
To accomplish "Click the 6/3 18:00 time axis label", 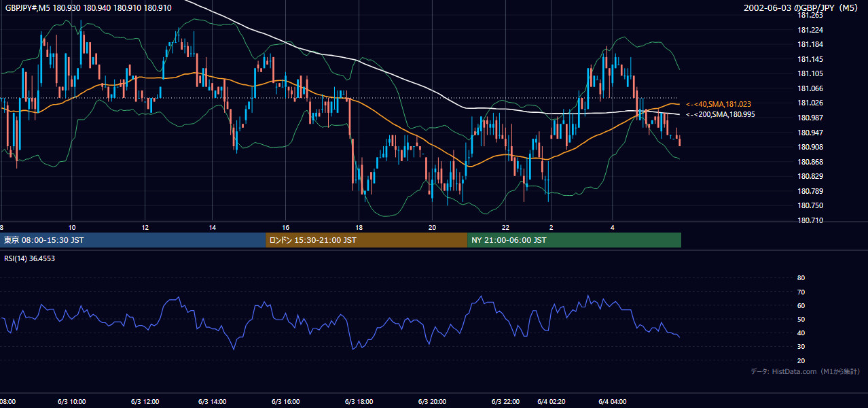I will click(359, 402).
